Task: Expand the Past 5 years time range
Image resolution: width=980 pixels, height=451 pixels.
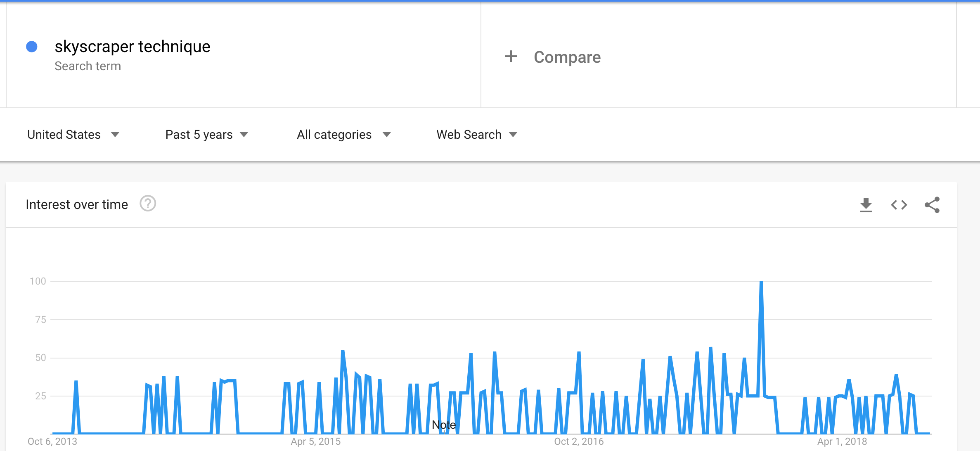Action: (x=206, y=135)
